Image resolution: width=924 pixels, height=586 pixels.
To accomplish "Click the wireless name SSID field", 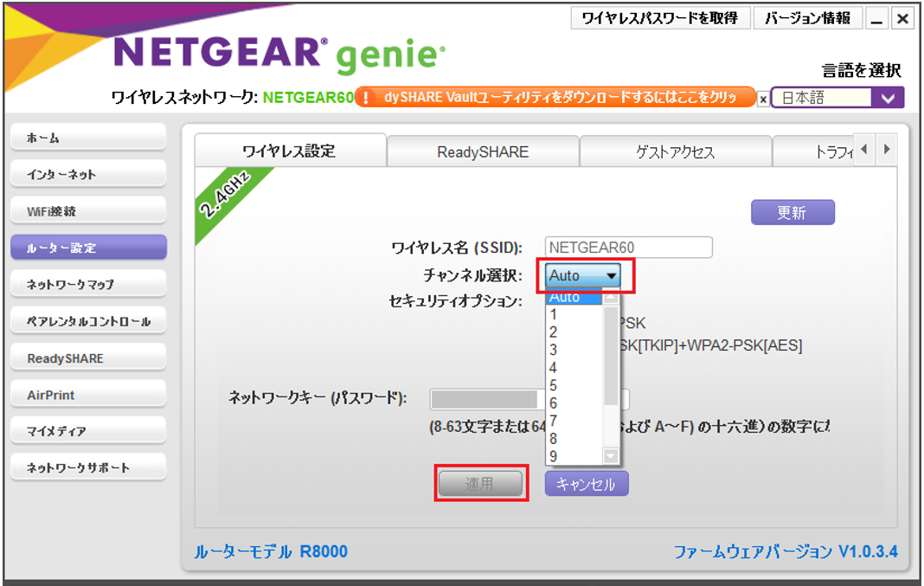I will (629, 247).
